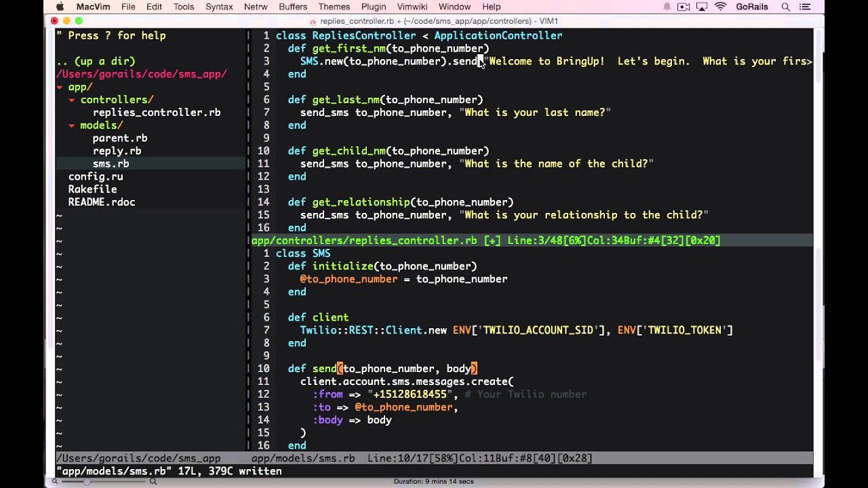The height and width of the screenshot is (488, 868).
Task: Open Spotlight search magnifier
Action: [x=786, y=7]
